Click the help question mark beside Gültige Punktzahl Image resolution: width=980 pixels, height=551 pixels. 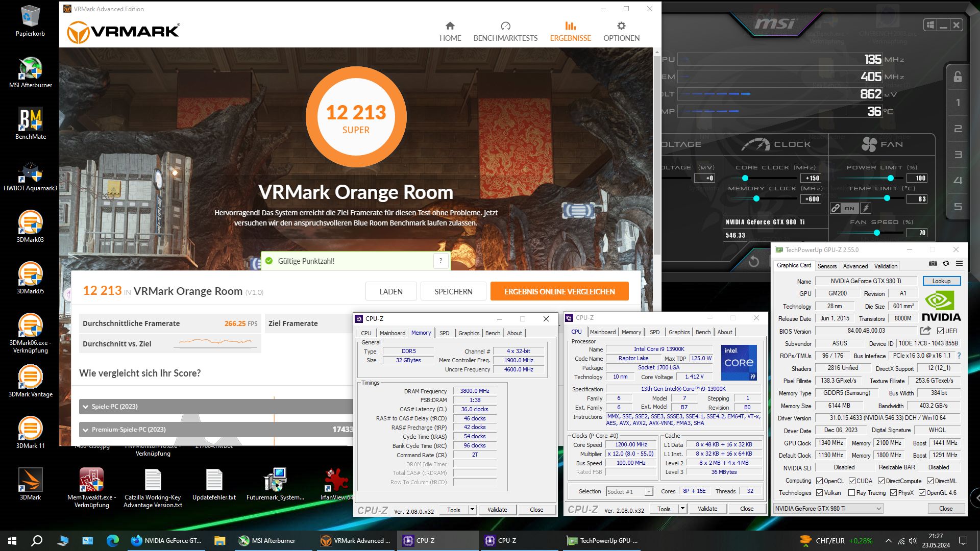point(440,261)
